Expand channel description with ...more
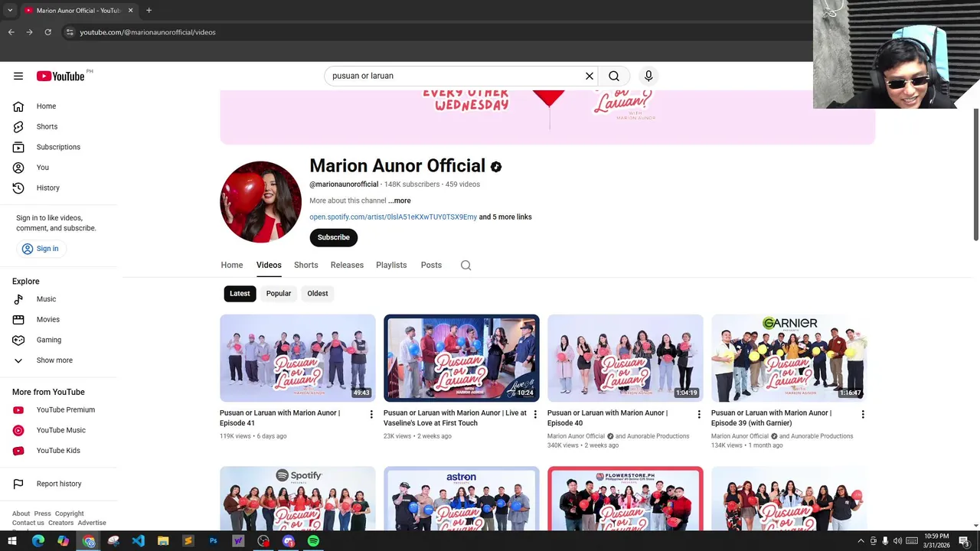This screenshot has width=980, height=551. (x=400, y=201)
